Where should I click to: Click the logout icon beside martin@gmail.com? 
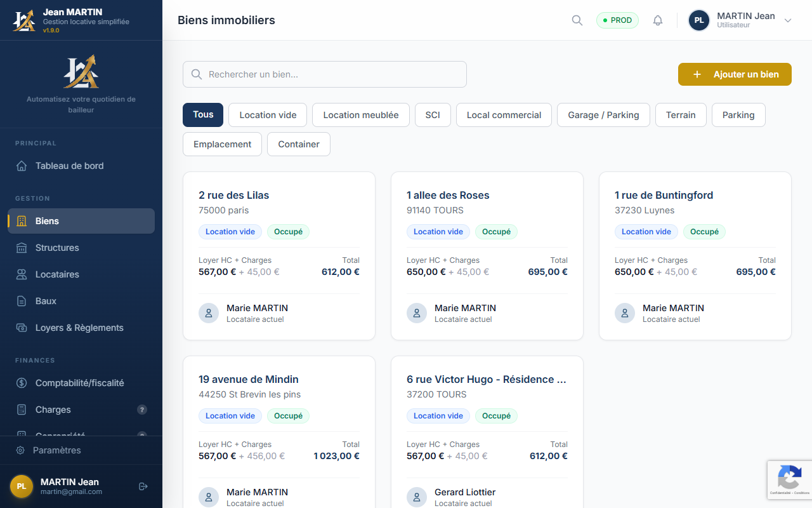click(143, 486)
